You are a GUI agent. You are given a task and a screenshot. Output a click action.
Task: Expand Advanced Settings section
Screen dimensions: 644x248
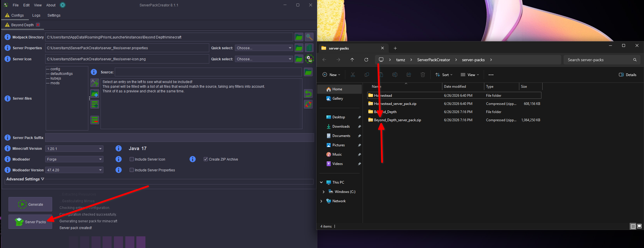point(25,179)
